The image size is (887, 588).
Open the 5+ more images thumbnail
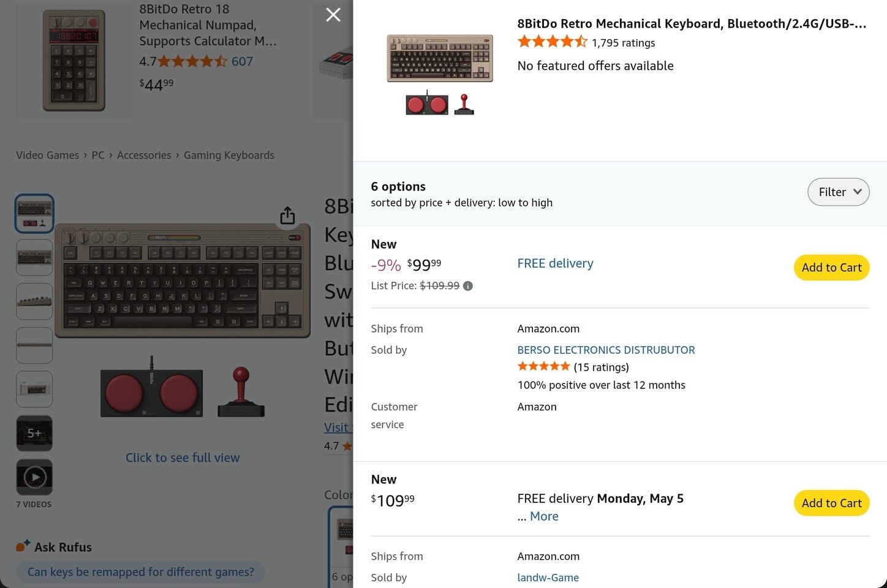pyautogui.click(x=34, y=433)
